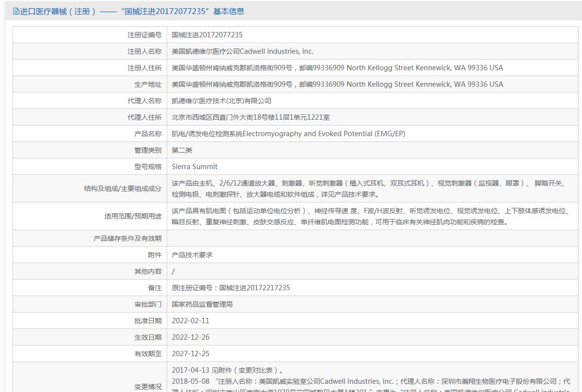Click the approval date 2022-02-11
The image size is (582, 392).
[190, 321]
